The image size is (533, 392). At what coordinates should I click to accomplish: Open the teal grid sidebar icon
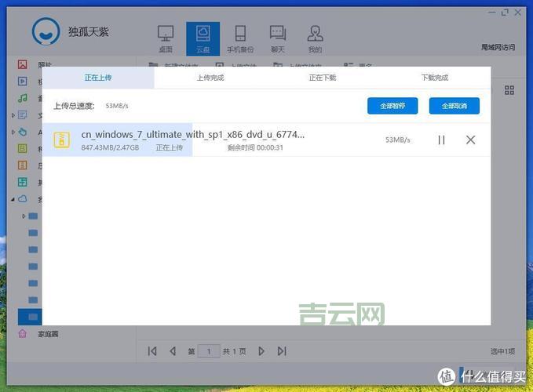(23, 182)
